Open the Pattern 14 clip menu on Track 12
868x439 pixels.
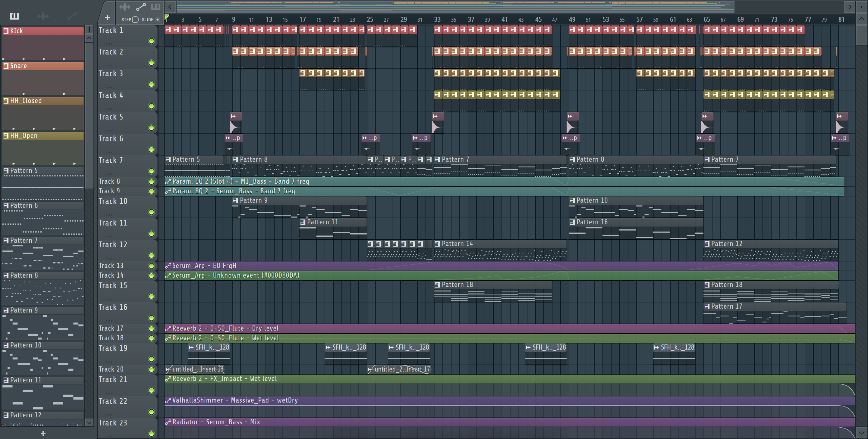point(437,244)
